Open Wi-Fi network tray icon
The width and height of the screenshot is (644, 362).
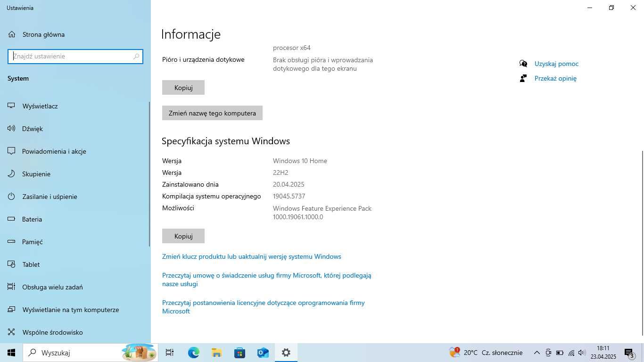[571, 353]
